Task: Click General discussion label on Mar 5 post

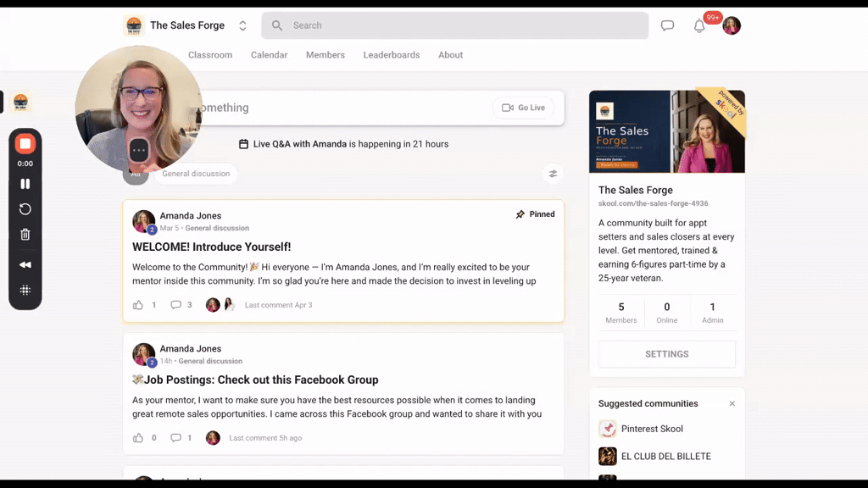Action: pos(217,228)
